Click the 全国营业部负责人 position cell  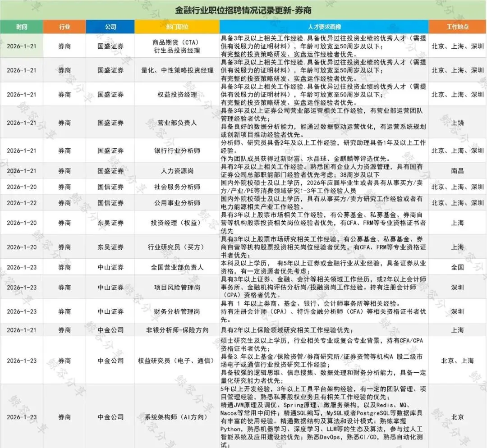pos(177,267)
